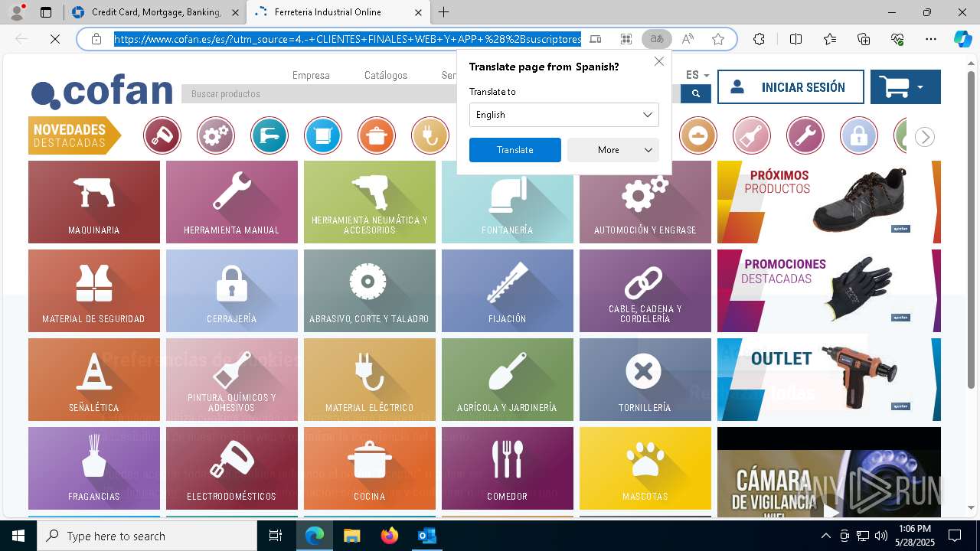Open the Material Eléctrico tile

pyautogui.click(x=370, y=380)
